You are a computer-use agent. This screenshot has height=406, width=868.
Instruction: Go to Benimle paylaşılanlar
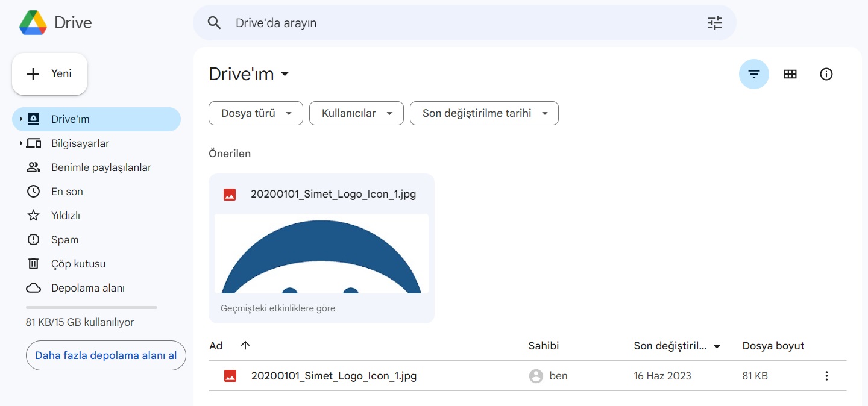click(x=101, y=167)
